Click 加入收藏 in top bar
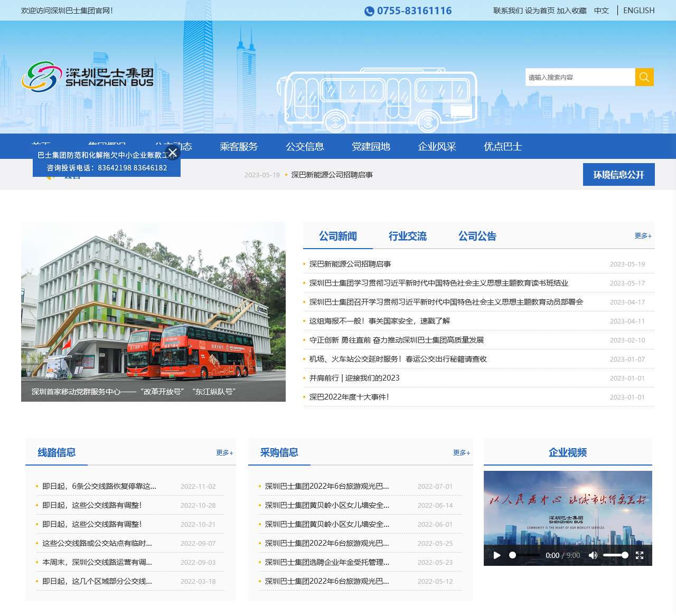The width and height of the screenshot is (676, 616). click(571, 11)
